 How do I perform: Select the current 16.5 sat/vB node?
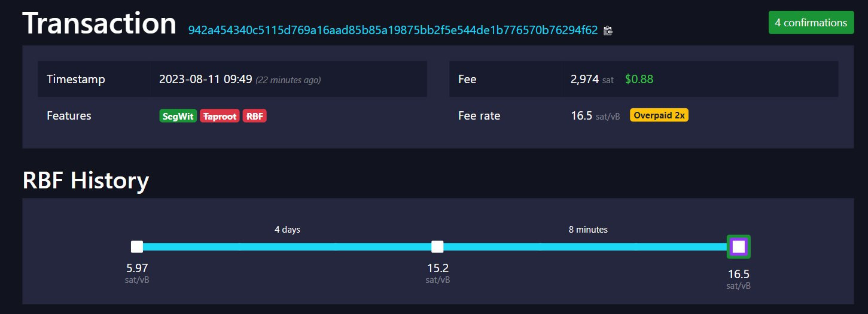(x=739, y=246)
